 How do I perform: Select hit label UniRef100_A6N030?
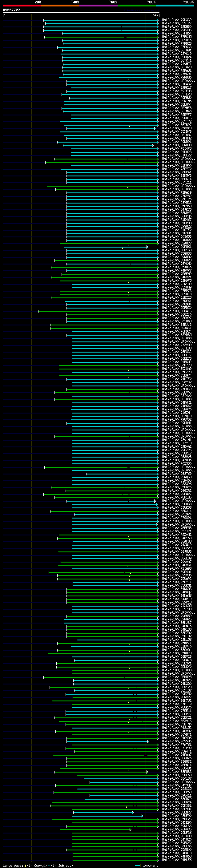tap(177, 145)
